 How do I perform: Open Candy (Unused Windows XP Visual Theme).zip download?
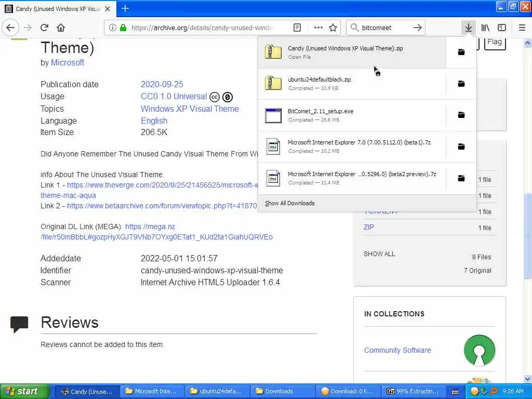352,52
